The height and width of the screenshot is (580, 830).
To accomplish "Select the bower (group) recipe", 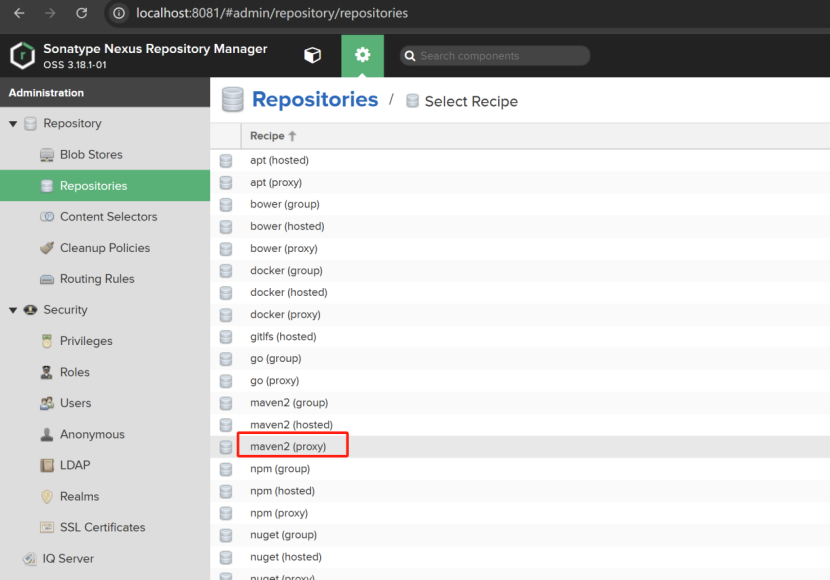I will (x=520, y=204).
